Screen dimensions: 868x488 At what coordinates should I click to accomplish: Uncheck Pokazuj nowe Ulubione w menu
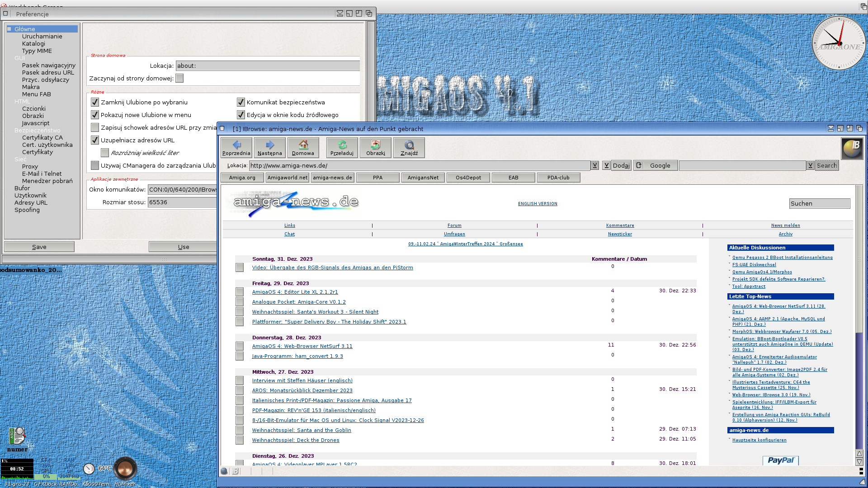(x=95, y=115)
